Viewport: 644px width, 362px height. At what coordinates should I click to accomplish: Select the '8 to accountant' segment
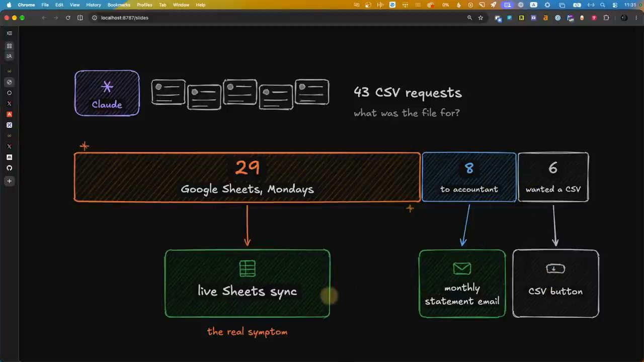pos(469,177)
